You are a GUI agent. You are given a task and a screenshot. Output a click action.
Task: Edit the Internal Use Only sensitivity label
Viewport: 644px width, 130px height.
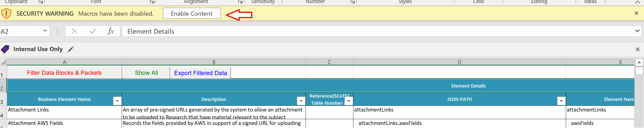click(x=71, y=49)
